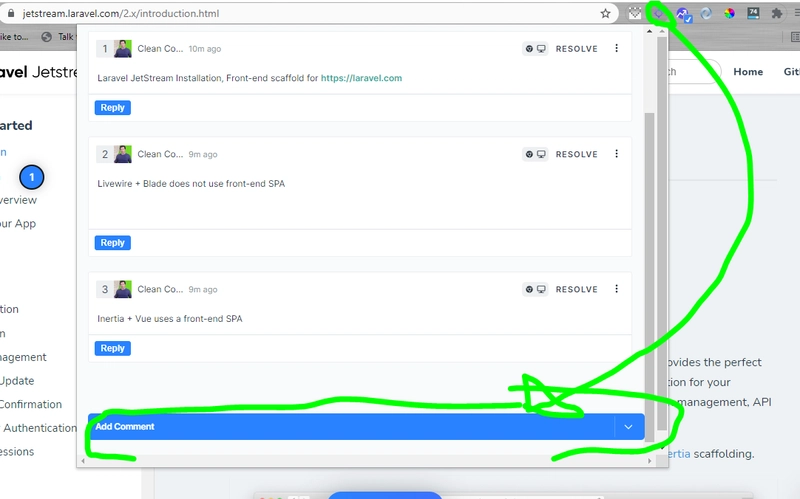Open more options for comment 3
The image size is (800, 499).
[616, 289]
